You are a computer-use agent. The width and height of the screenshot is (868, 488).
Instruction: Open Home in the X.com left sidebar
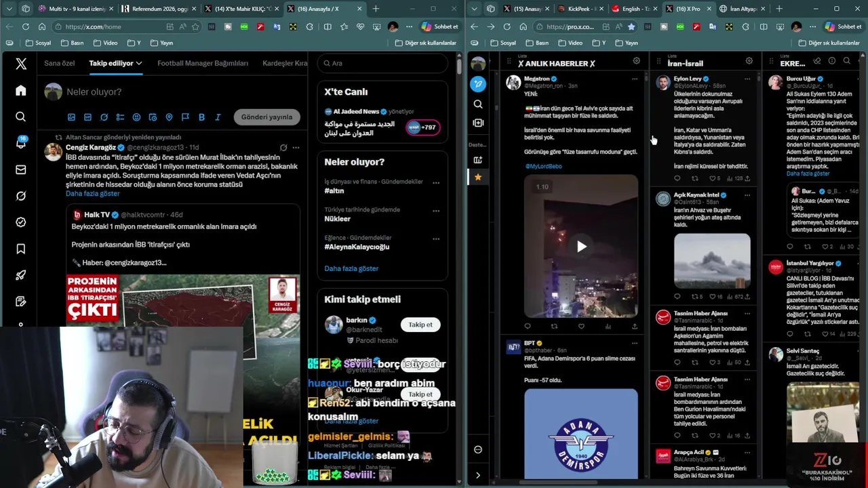click(x=21, y=91)
